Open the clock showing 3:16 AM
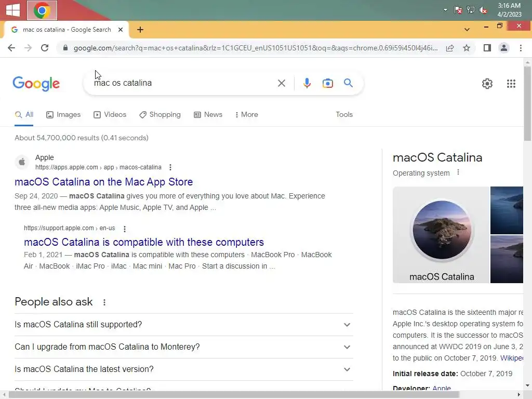Screen dimensions: 532x399 [x=509, y=10]
